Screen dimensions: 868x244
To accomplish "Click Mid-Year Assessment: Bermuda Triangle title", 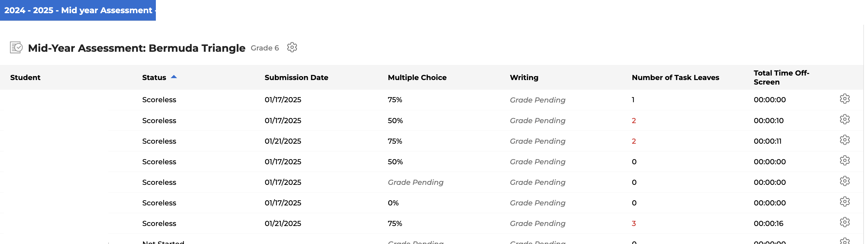I will pyautogui.click(x=137, y=48).
